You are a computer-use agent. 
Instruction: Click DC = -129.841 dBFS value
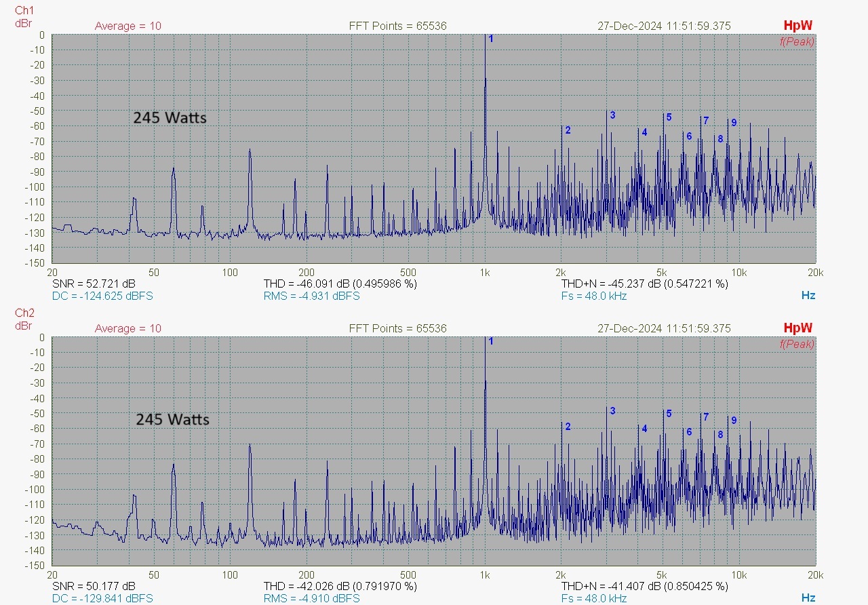(102, 598)
